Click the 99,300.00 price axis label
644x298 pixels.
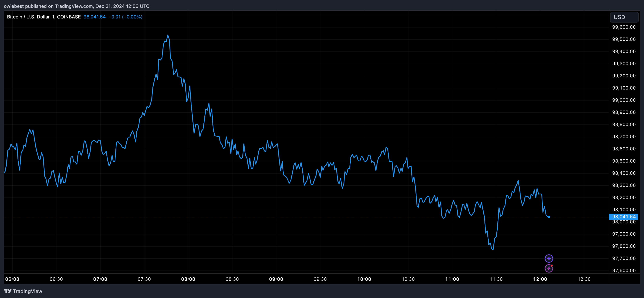coord(624,64)
